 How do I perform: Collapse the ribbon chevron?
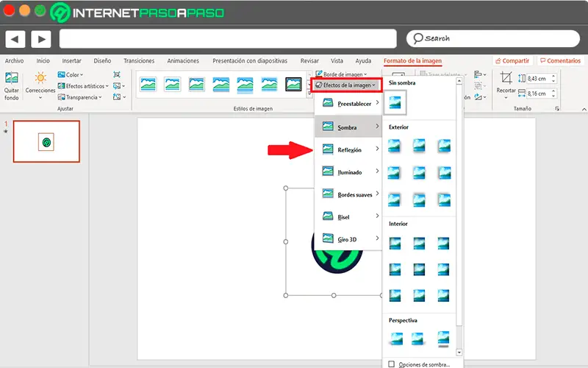(584, 109)
